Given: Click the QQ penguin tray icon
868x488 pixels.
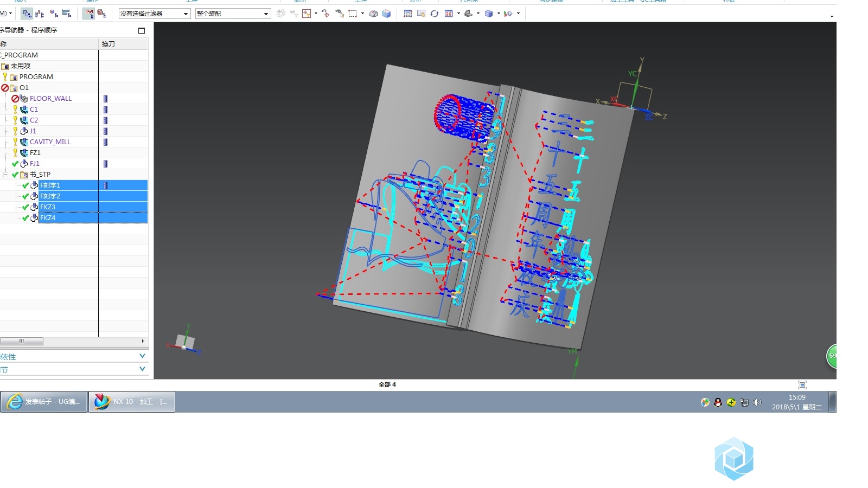Looking at the screenshot, I should [718, 402].
